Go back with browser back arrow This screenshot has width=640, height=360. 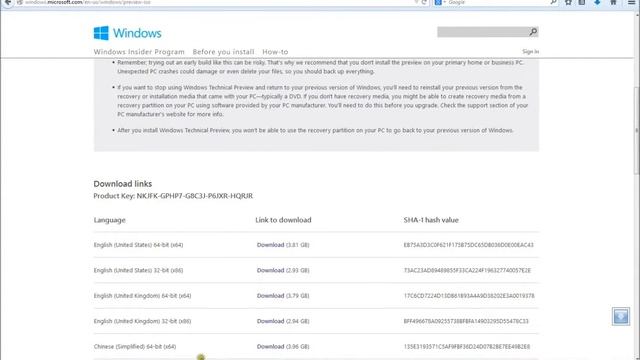click(7, 2)
